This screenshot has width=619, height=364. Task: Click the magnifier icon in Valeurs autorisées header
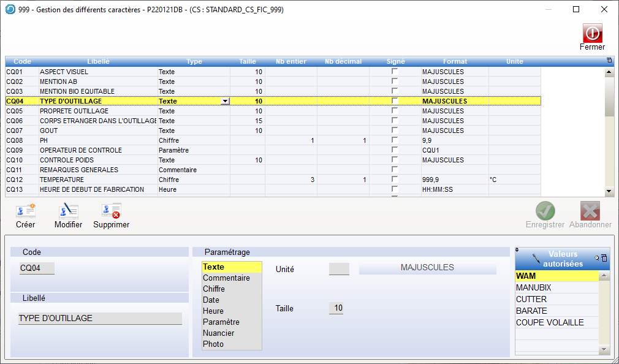(x=596, y=258)
